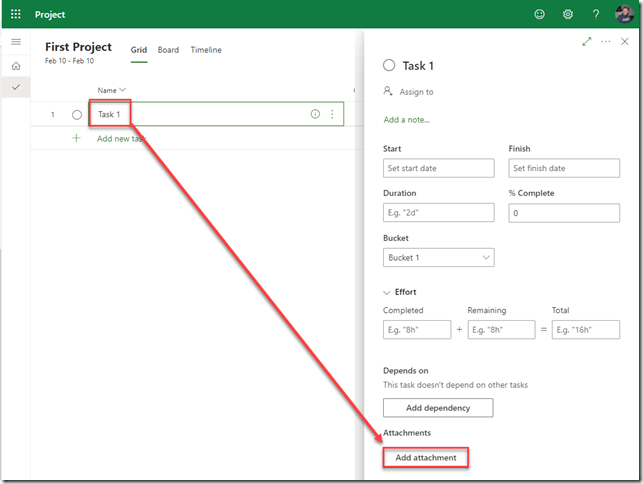Open settings gear icon
Screen dimensions: 643x484
click(x=568, y=15)
